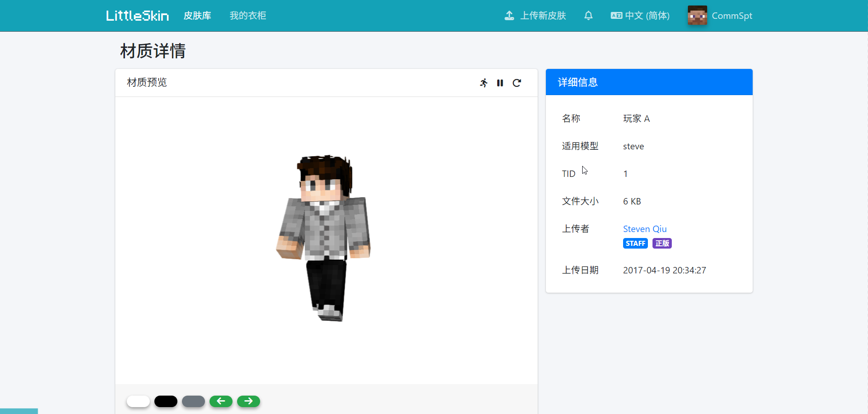Open the CommSpt account menu
Screen dimensions: 868x414
pos(732,16)
